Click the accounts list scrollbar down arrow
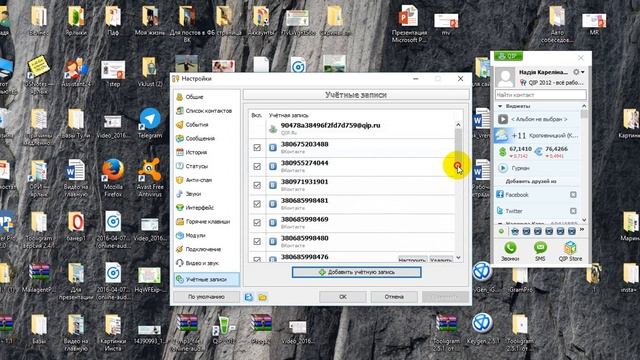Image resolution: width=640 pixels, height=360 pixels. pyautogui.click(x=458, y=258)
